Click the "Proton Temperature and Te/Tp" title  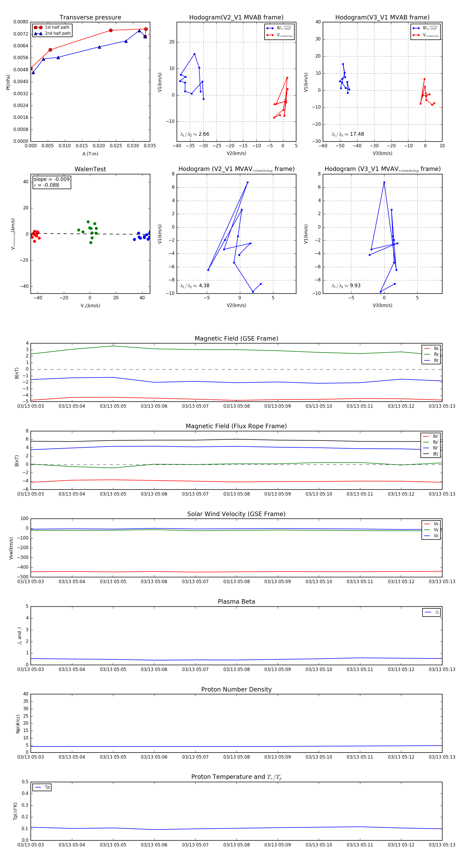click(x=236, y=777)
